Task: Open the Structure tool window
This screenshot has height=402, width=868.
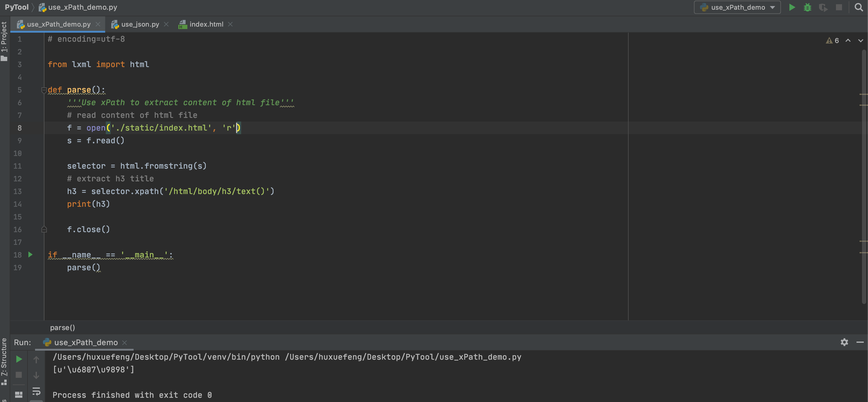Action: point(4,361)
